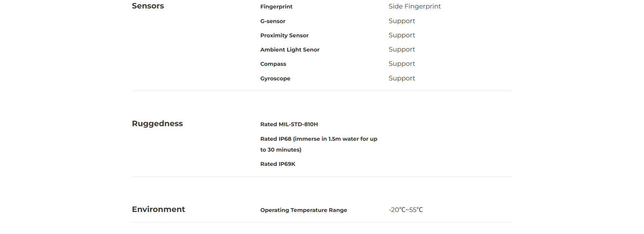Select the Fingerprint spec label
The width and height of the screenshot is (644, 234).
[276, 7]
